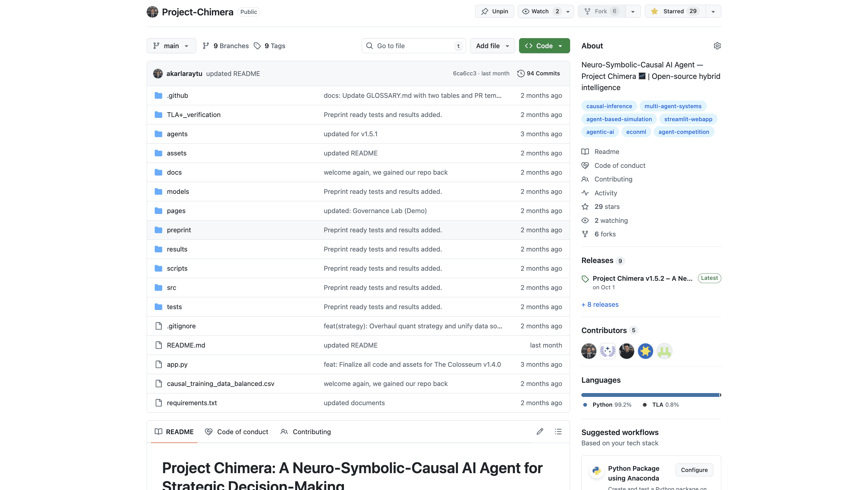Open the green Code dropdown
The height and width of the screenshot is (490, 868).
[544, 46]
